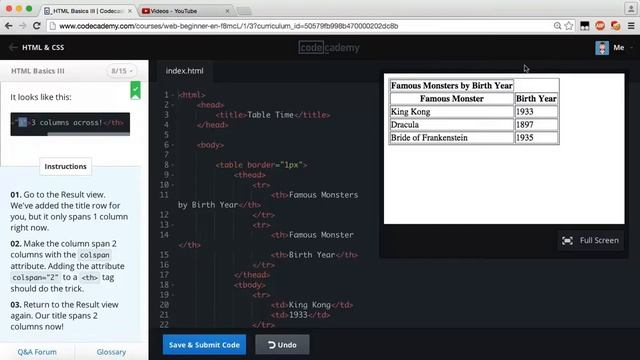This screenshot has height=360, width=640.
Task: Click the '1935' cell in preview
Action: tap(536, 138)
